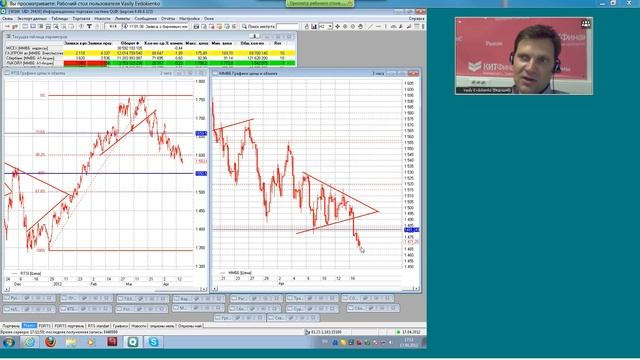Select the trend line drawing tool
This screenshot has width=640, height=360.
click(x=371, y=27)
